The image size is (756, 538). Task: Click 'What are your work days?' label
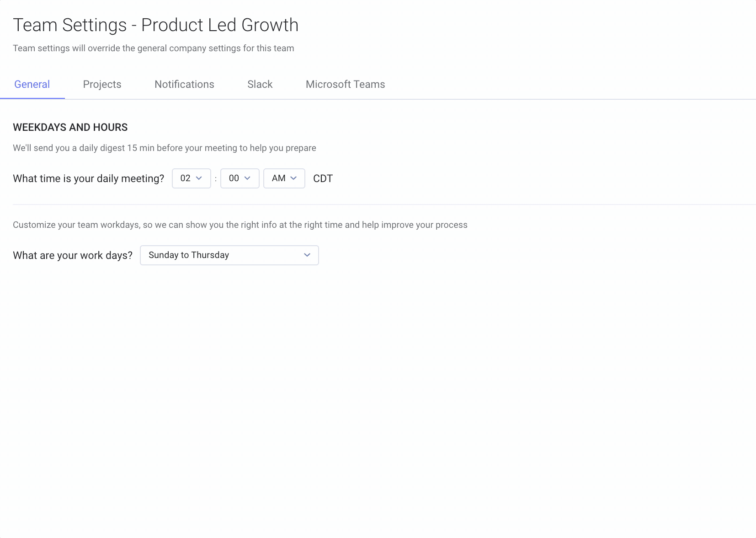73,255
